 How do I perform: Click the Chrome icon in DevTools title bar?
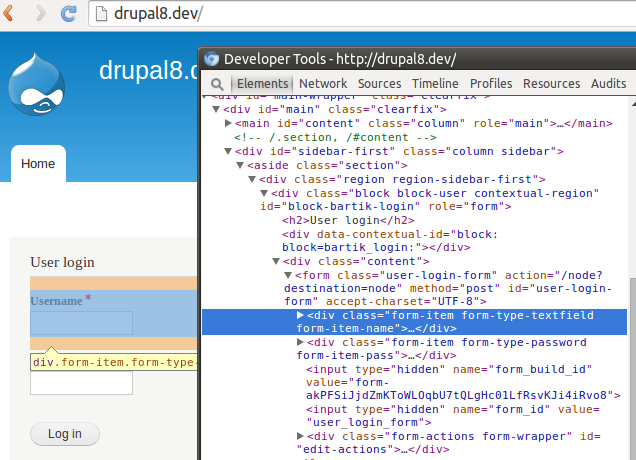[212, 59]
